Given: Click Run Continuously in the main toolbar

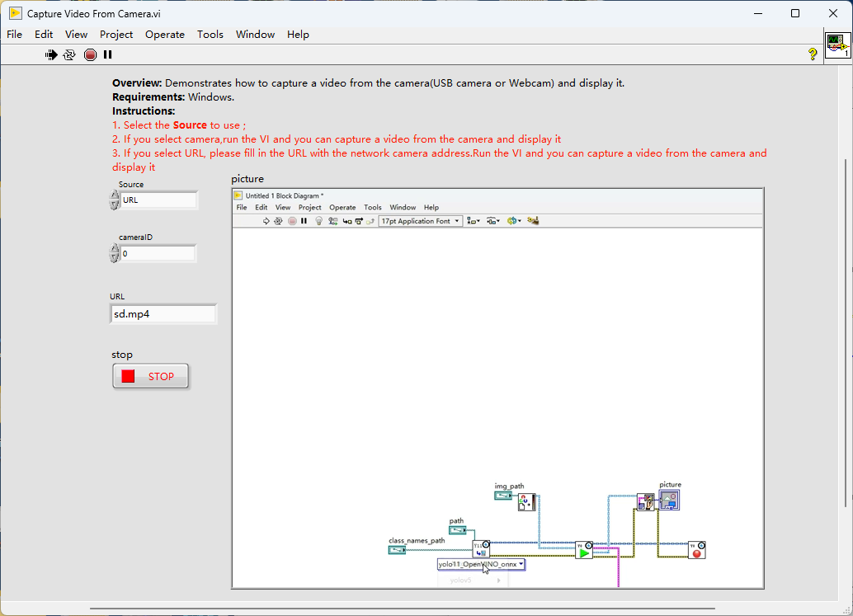Looking at the screenshot, I should click(69, 54).
